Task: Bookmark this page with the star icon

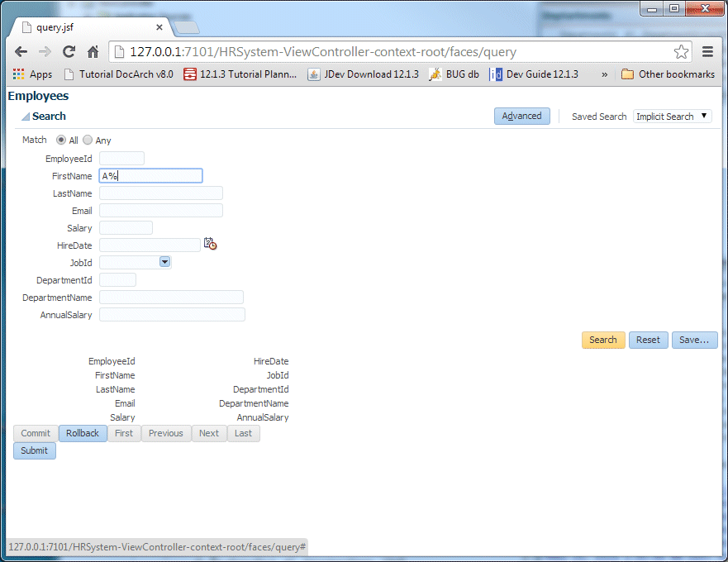Action: (681, 51)
